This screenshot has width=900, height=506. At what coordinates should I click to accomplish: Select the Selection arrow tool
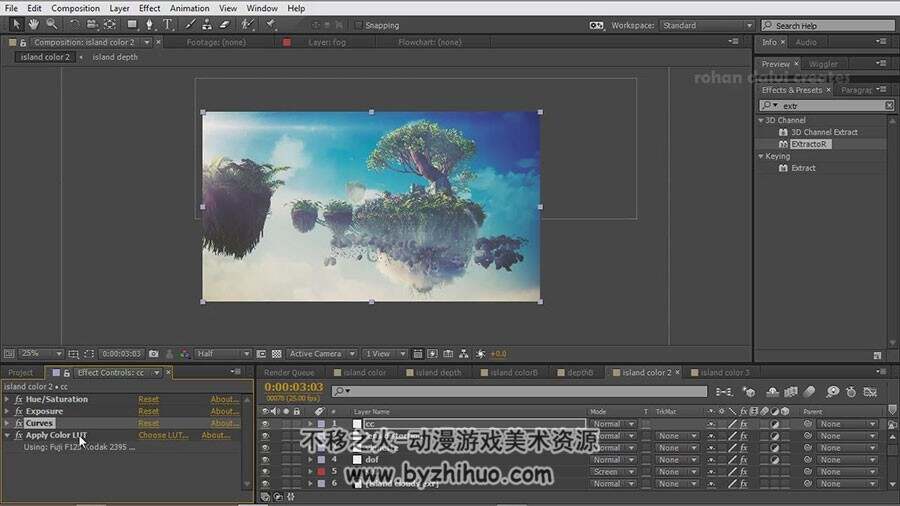[x=16, y=24]
